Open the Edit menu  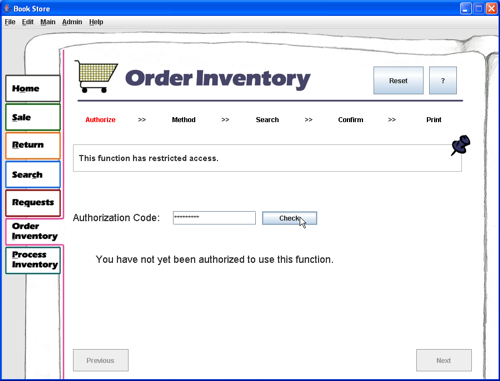(x=28, y=22)
